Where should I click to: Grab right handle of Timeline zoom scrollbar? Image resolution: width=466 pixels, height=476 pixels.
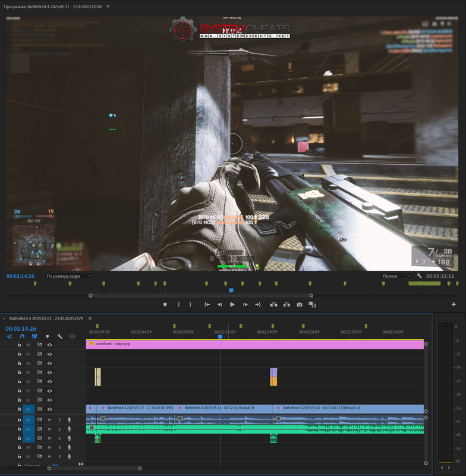coord(140,468)
